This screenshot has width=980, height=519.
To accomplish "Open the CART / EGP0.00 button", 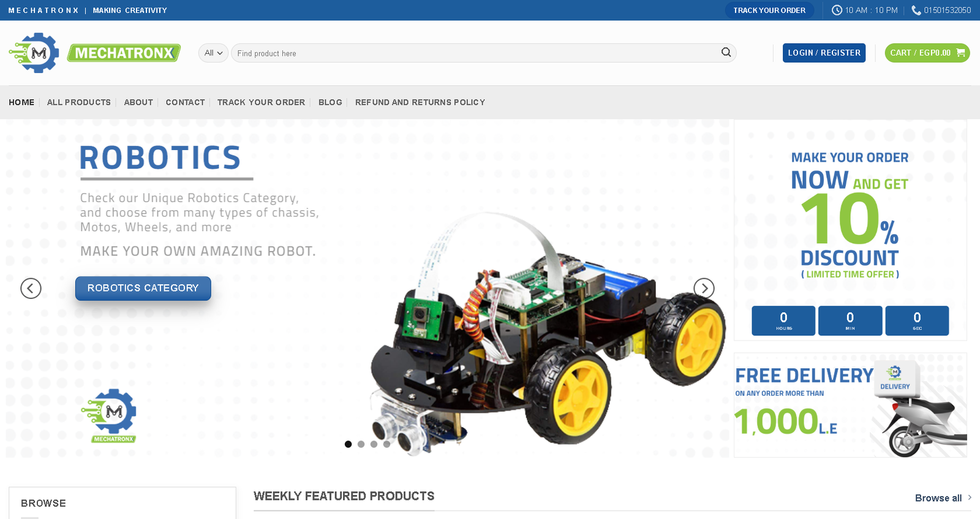I will tap(927, 53).
